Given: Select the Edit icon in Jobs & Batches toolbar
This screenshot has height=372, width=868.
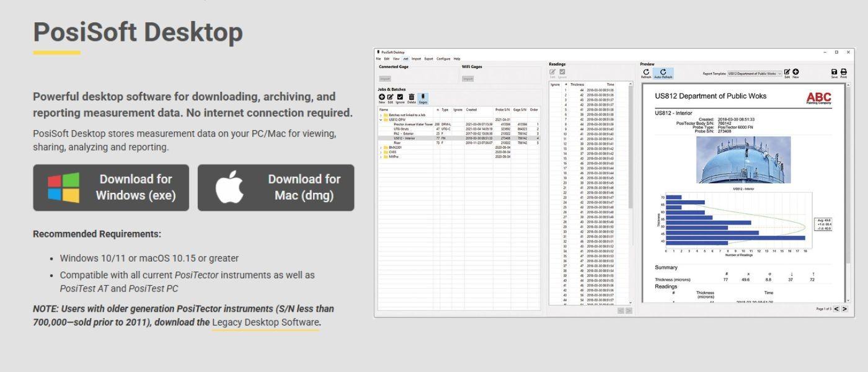Looking at the screenshot, I should (390, 97).
